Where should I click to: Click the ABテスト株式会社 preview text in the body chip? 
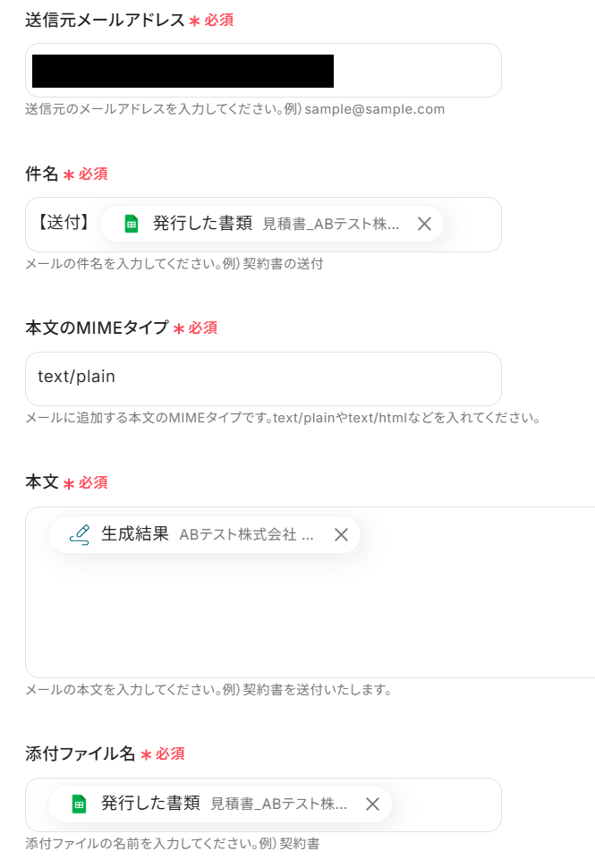coord(246,535)
